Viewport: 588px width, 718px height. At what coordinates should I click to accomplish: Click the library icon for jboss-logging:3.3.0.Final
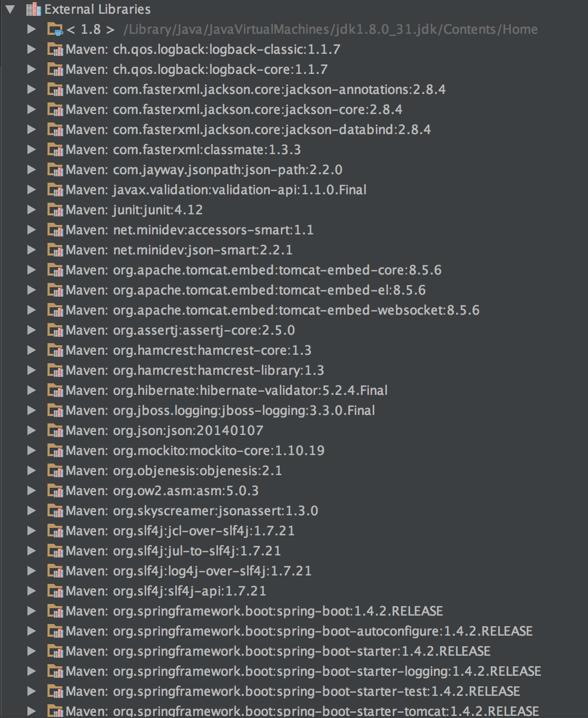click(55, 411)
